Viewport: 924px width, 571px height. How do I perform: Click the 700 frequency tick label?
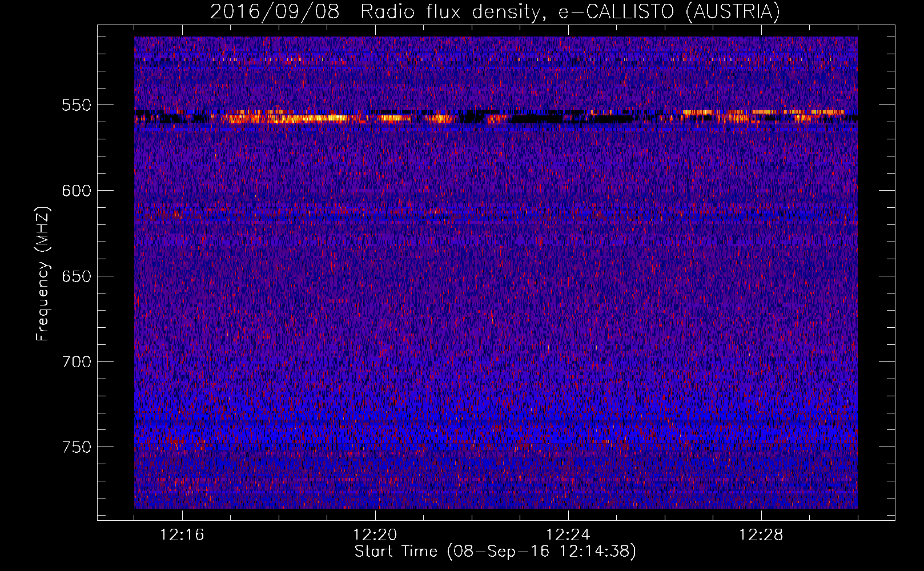point(77,362)
